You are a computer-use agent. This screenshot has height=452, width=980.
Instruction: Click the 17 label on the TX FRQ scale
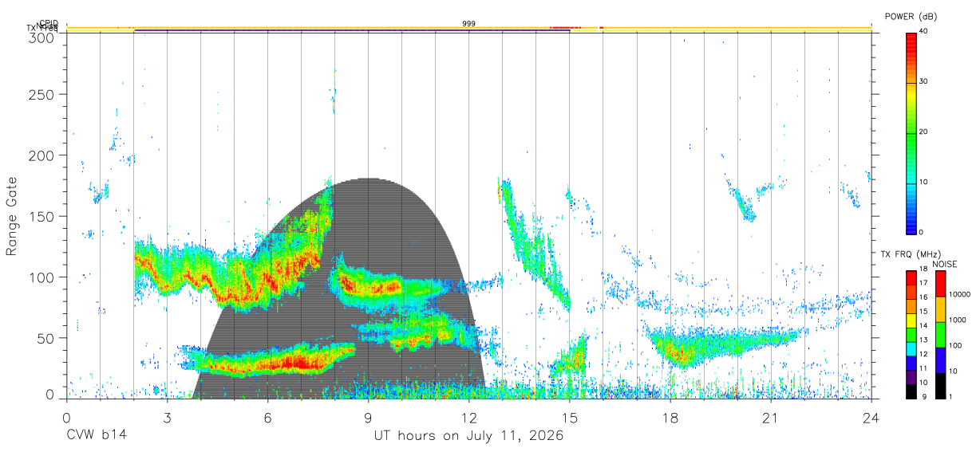(x=923, y=283)
